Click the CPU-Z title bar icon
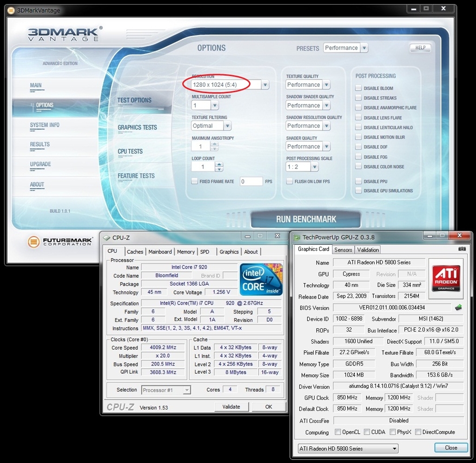476x463 pixels. click(x=106, y=238)
